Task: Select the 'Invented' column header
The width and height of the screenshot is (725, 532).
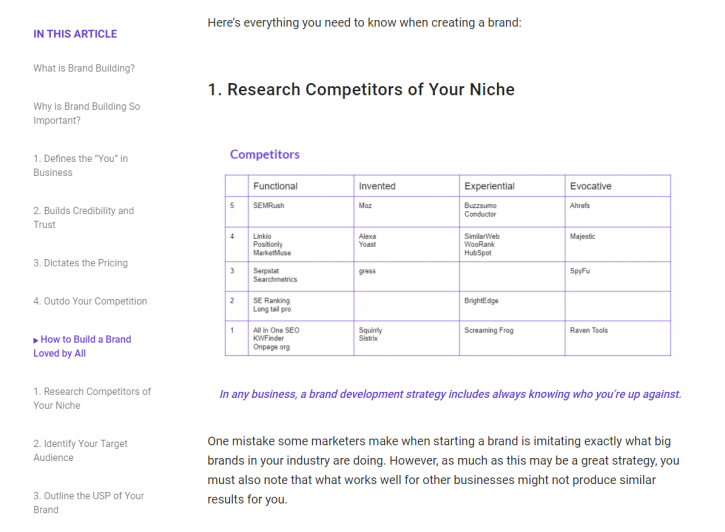Action: 406,186
